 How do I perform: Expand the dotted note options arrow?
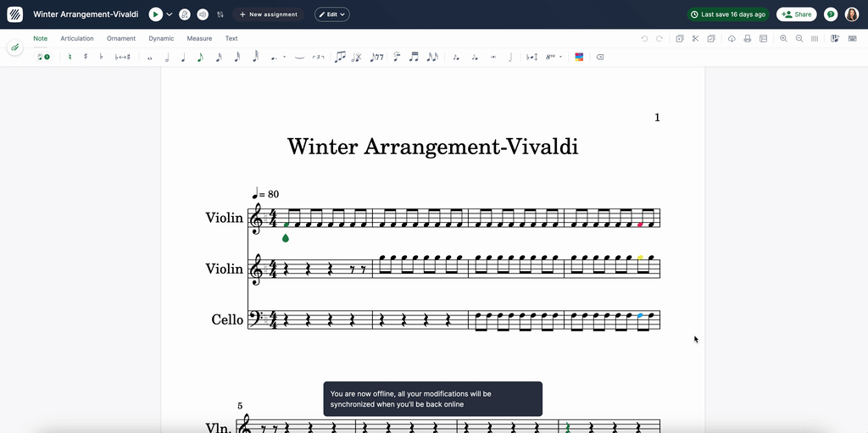285,57
